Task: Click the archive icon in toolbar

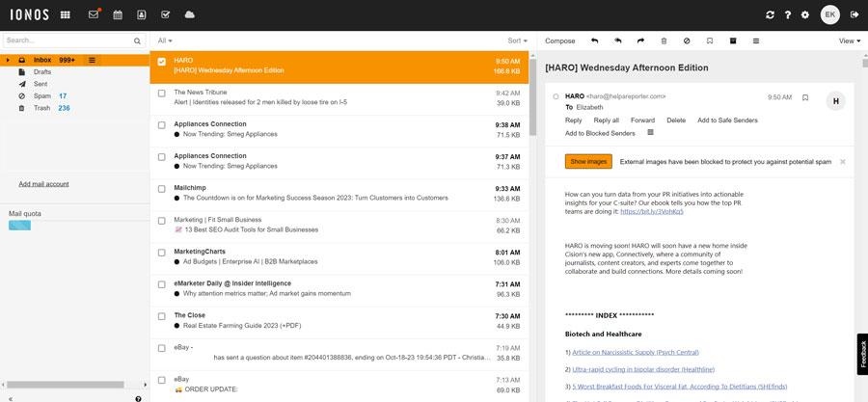Action: 732,40
